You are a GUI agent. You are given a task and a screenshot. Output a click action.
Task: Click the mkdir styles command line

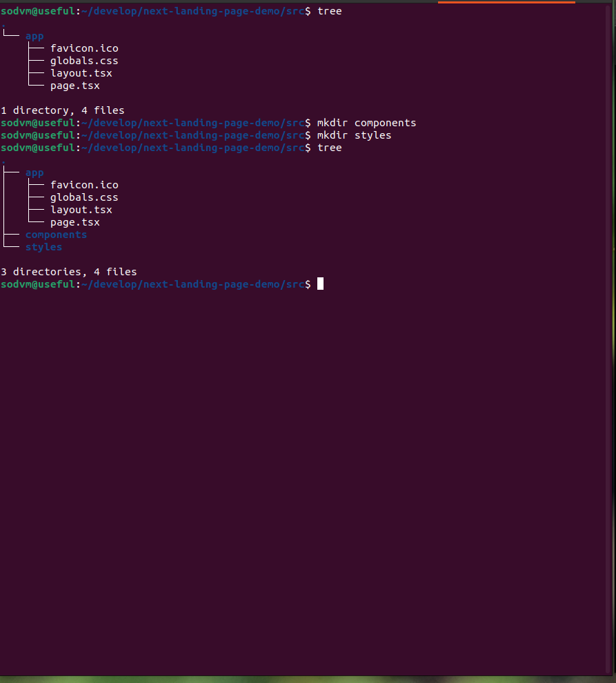pyautogui.click(x=356, y=135)
